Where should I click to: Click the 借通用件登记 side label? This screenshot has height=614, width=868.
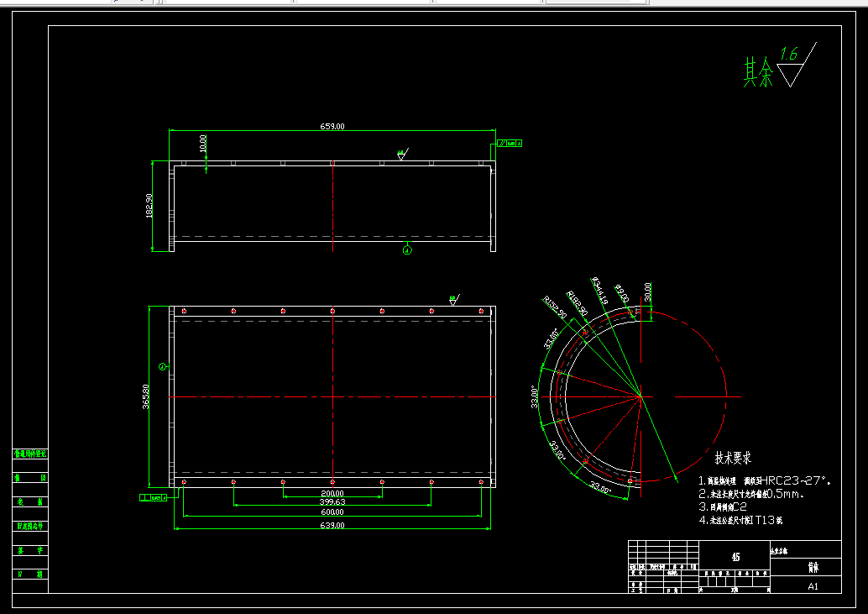click(x=30, y=454)
